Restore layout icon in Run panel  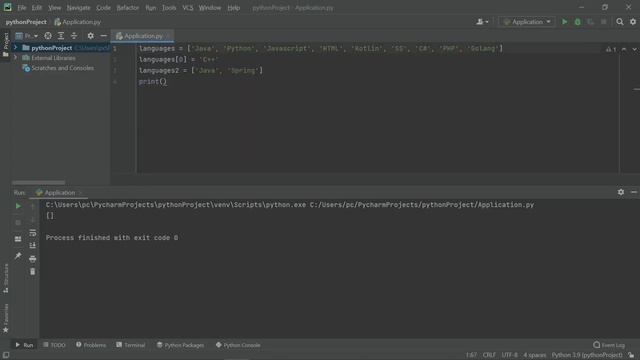(x=18, y=239)
